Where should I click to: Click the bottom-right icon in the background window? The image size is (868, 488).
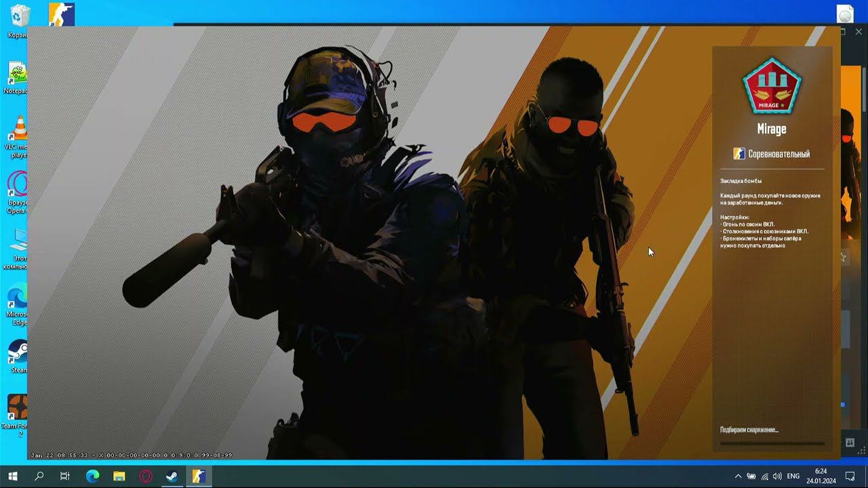[x=850, y=443]
